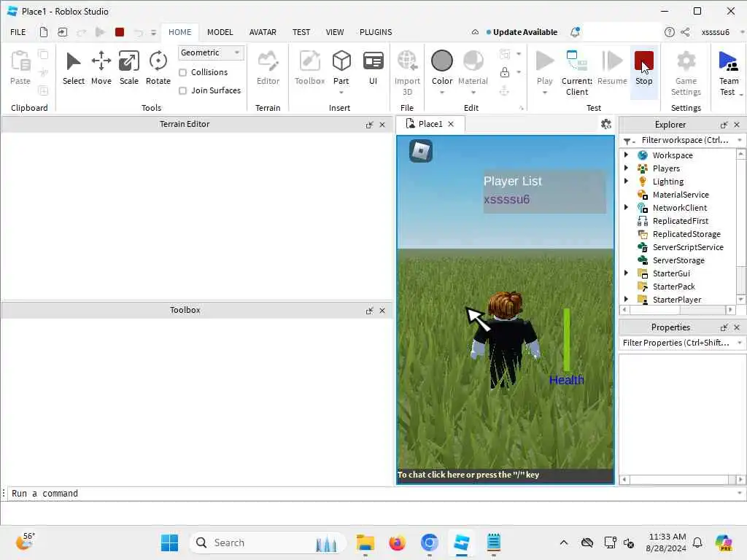Switch to the PLUGINS ribbon tab

(x=376, y=32)
